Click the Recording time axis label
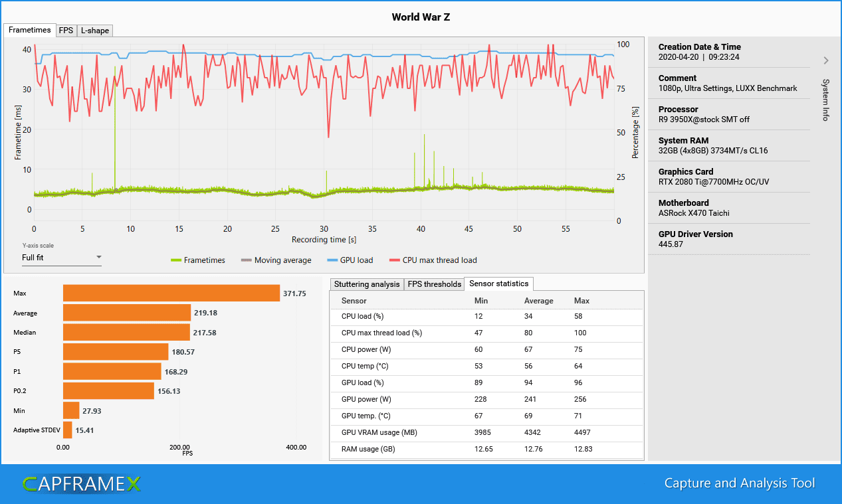This screenshot has height=504, width=842. point(324,240)
